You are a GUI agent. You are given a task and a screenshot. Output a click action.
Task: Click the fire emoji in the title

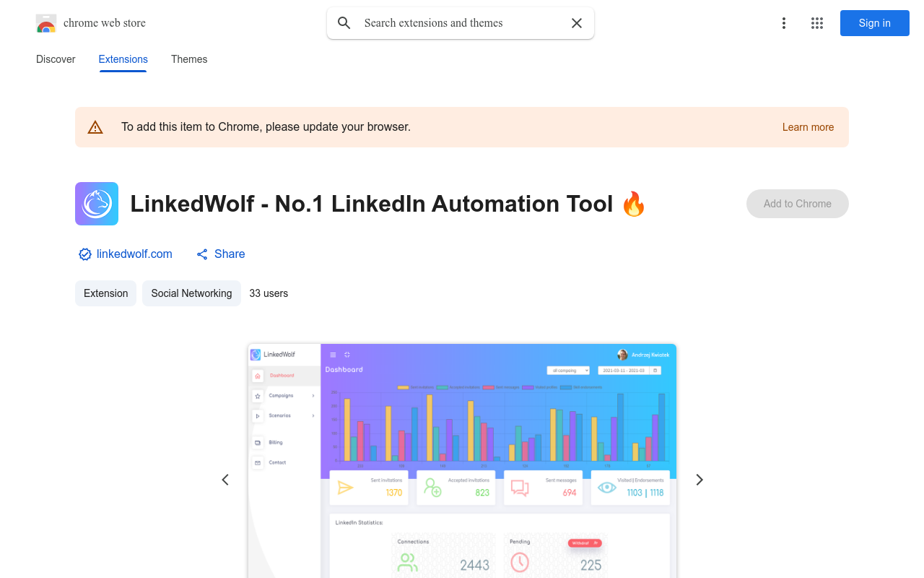pyautogui.click(x=634, y=204)
